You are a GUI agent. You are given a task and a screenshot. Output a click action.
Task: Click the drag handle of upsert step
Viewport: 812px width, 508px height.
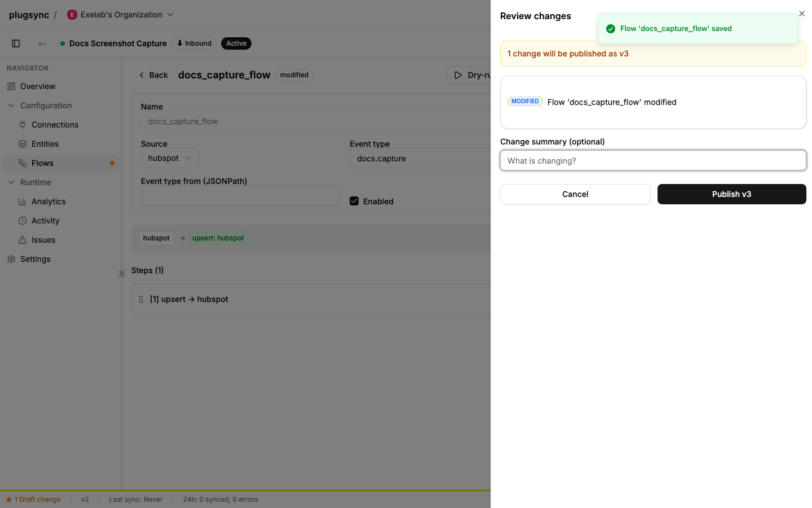[141, 299]
